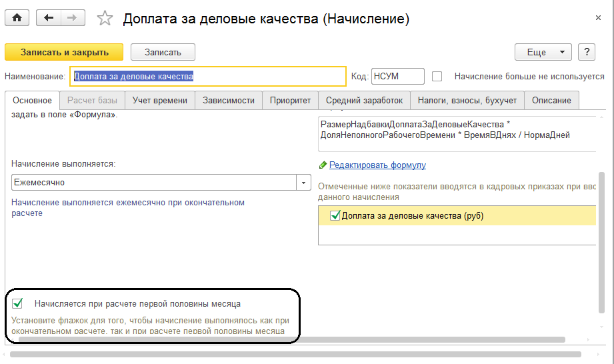Add form to favorites star
614x364 pixels.
[x=105, y=19]
